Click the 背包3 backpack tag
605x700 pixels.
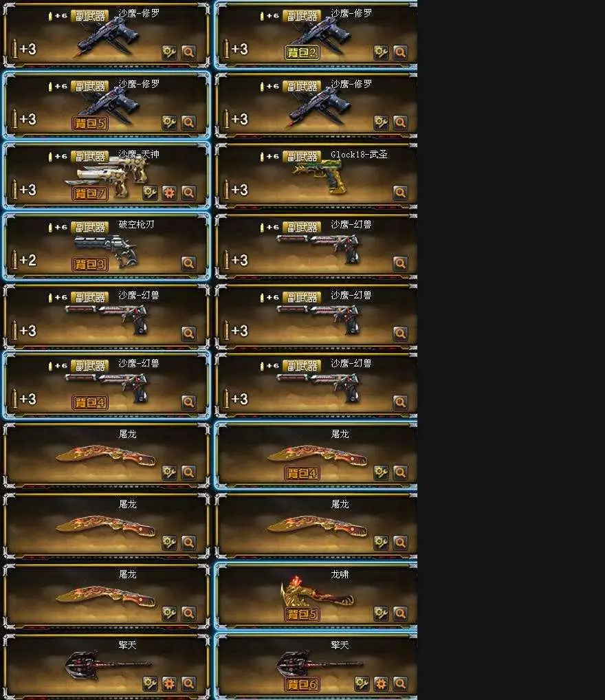coord(90,264)
